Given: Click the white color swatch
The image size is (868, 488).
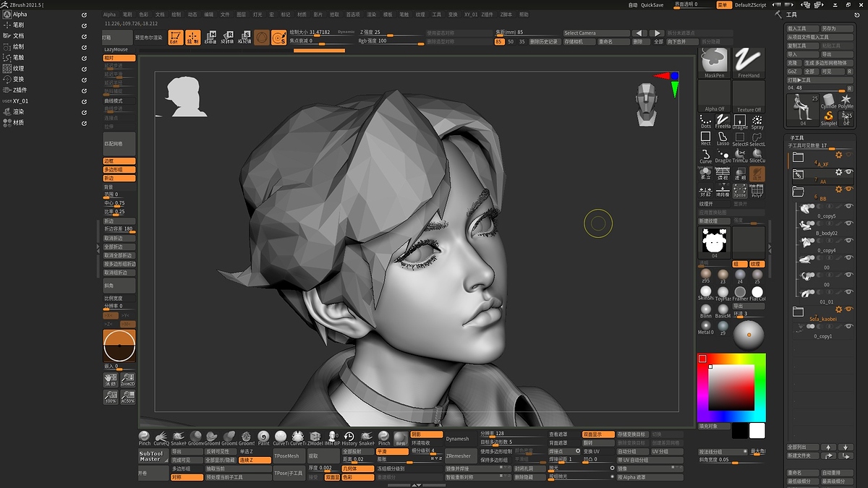Looking at the screenshot, I should click(757, 431).
